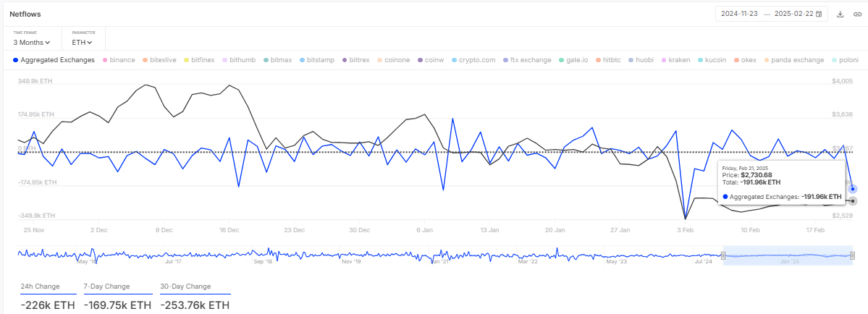868x314 pixels.
Task: Click the end date 2025-02-22 field
Action: coord(793,14)
